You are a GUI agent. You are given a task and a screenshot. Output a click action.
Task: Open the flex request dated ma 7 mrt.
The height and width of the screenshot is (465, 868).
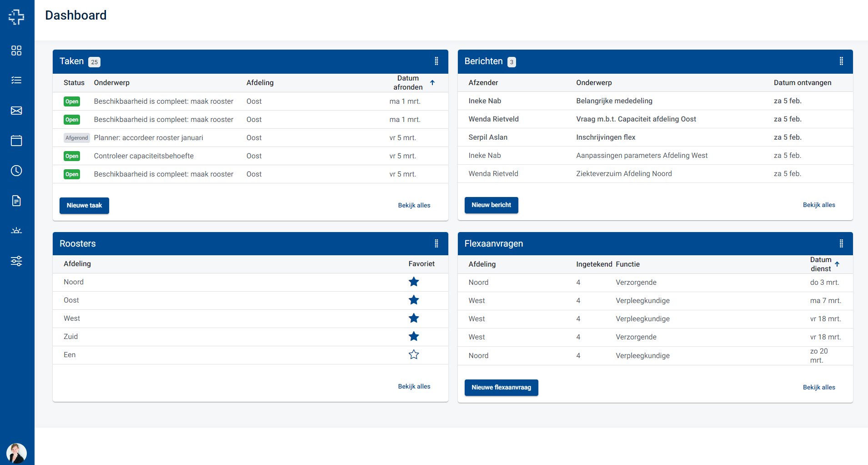pyautogui.click(x=655, y=301)
